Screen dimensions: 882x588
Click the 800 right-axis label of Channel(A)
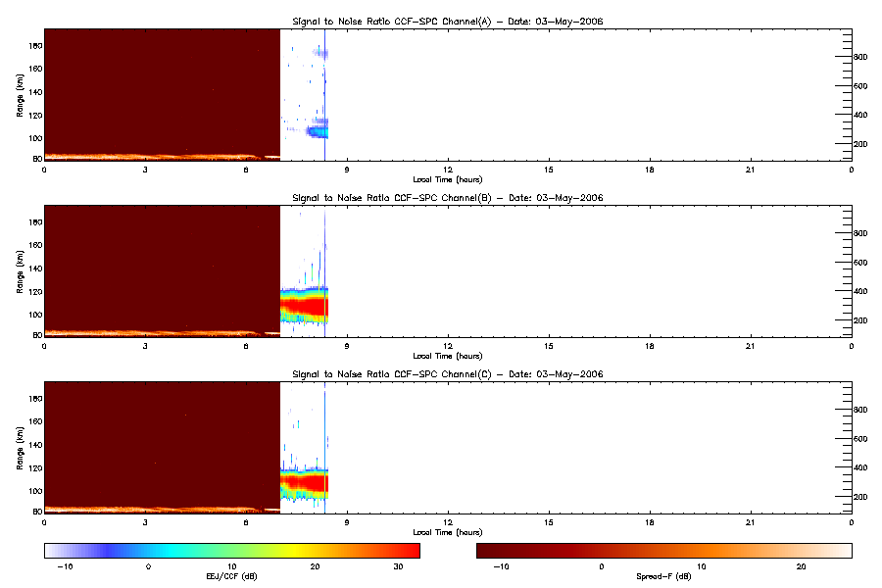tap(860, 57)
